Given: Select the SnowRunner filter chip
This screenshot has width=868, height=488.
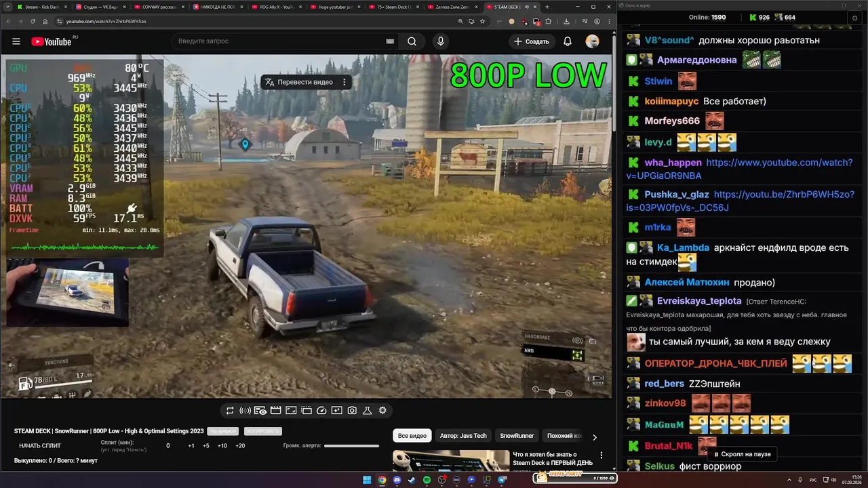Looking at the screenshot, I should [x=517, y=436].
